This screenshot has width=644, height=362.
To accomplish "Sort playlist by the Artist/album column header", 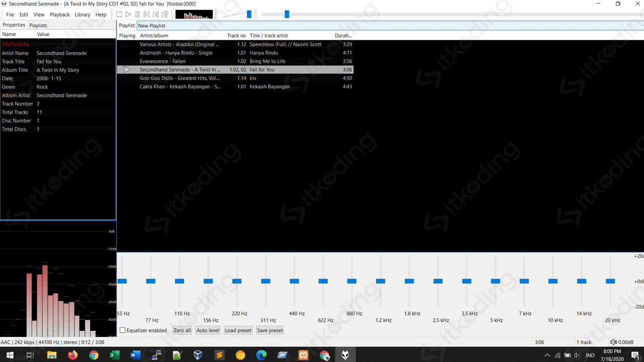I will (x=181, y=36).
